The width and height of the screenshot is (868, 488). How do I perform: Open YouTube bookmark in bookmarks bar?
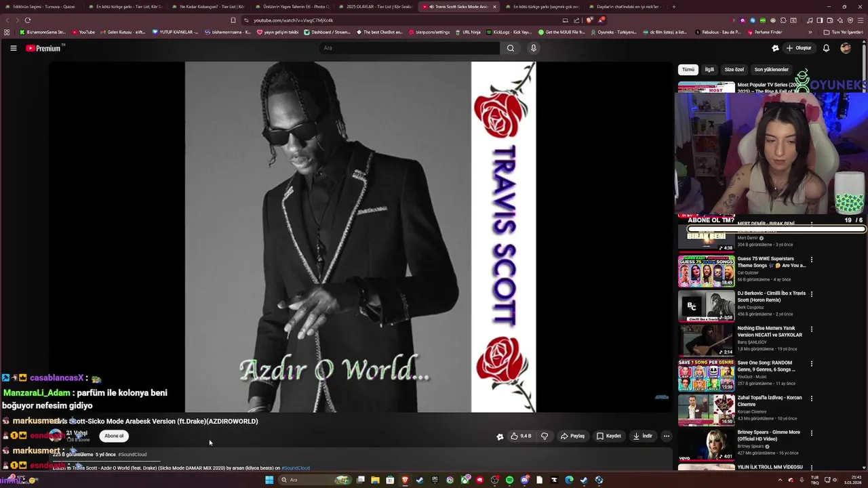pos(83,32)
